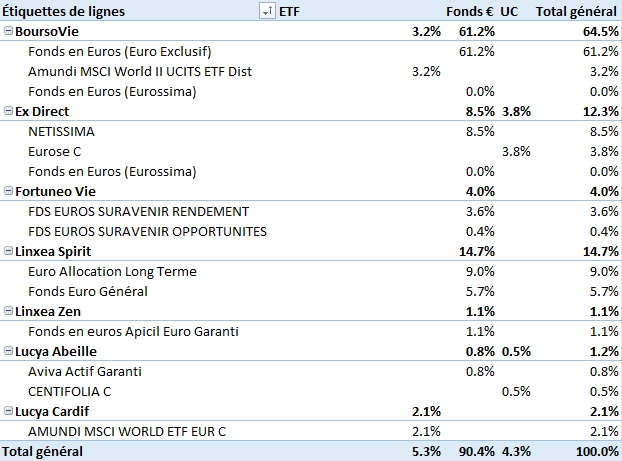Collapse the Lucya Cardif group
The height and width of the screenshot is (461, 622).
point(9,411)
